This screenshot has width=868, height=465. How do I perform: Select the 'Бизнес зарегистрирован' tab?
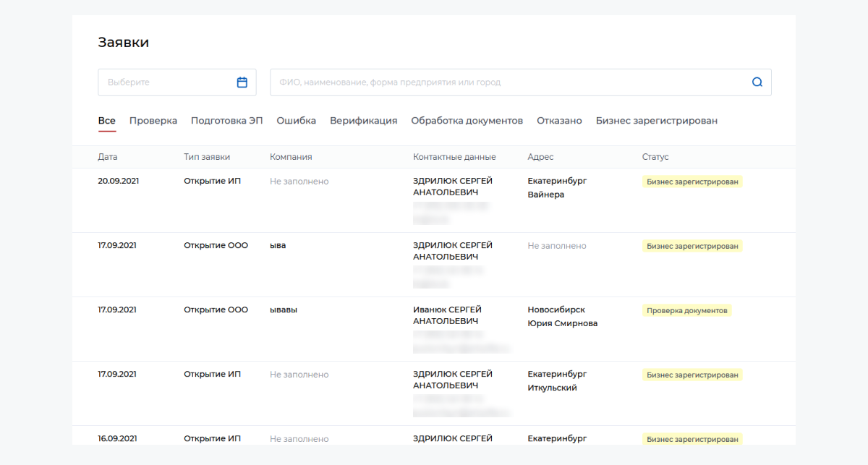[x=656, y=121]
